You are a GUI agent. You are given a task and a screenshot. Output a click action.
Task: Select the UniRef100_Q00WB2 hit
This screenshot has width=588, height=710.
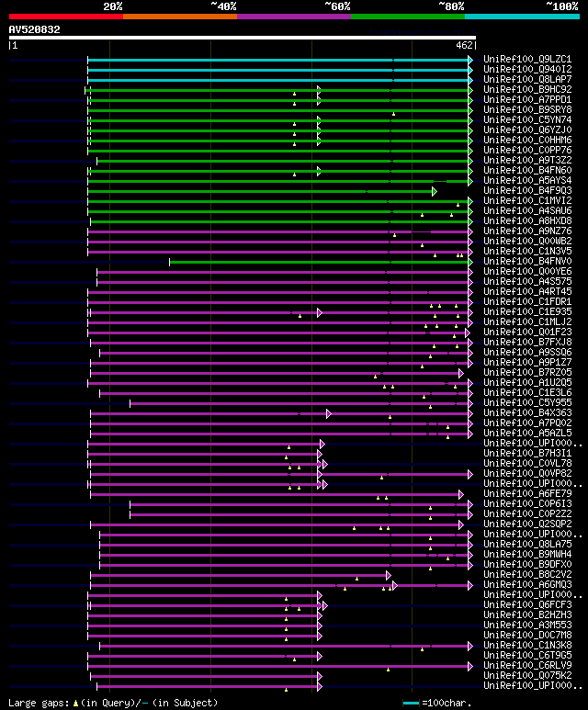click(527, 242)
